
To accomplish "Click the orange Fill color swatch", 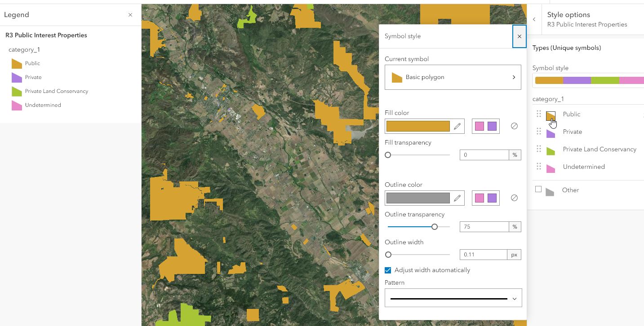I will [418, 127].
